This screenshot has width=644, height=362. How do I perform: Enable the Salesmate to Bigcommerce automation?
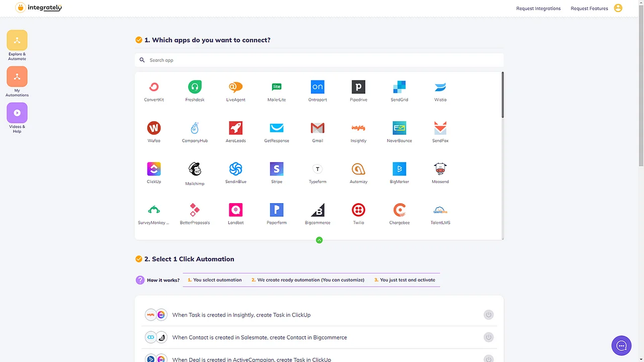click(x=488, y=337)
